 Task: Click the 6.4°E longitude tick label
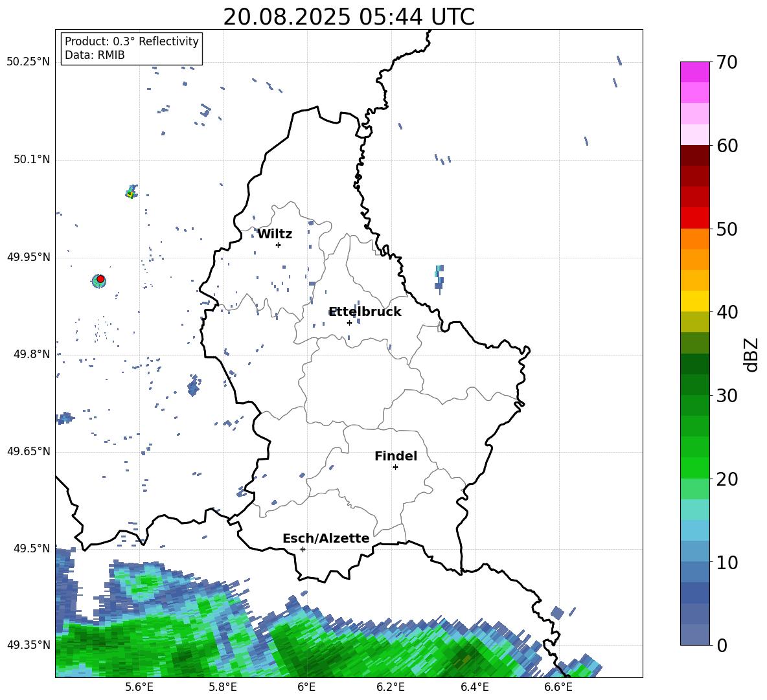point(474,688)
